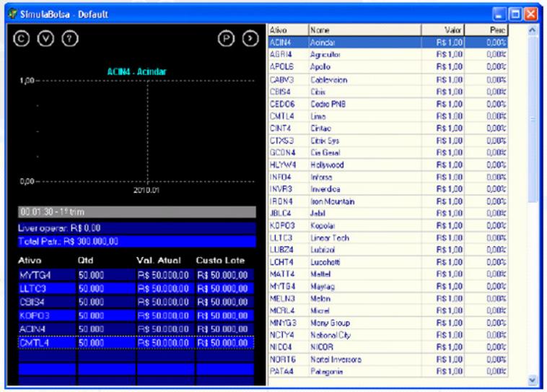Sort list by Nome column header
This screenshot has height=392, width=547.
point(365,30)
